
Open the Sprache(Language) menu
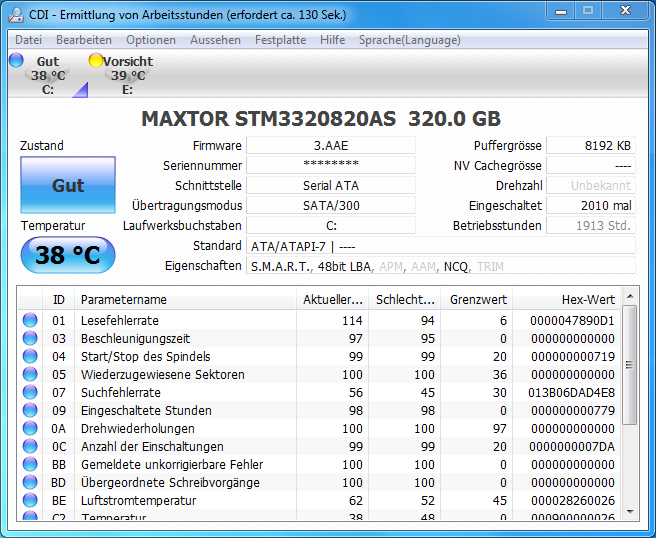coord(410,40)
